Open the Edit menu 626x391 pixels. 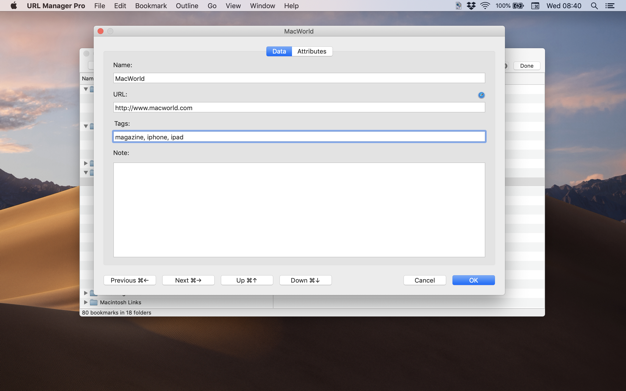pos(120,6)
